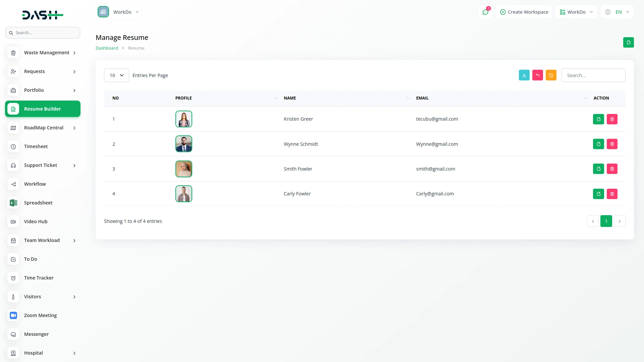Open the green create resume icon top right

pos(629,43)
